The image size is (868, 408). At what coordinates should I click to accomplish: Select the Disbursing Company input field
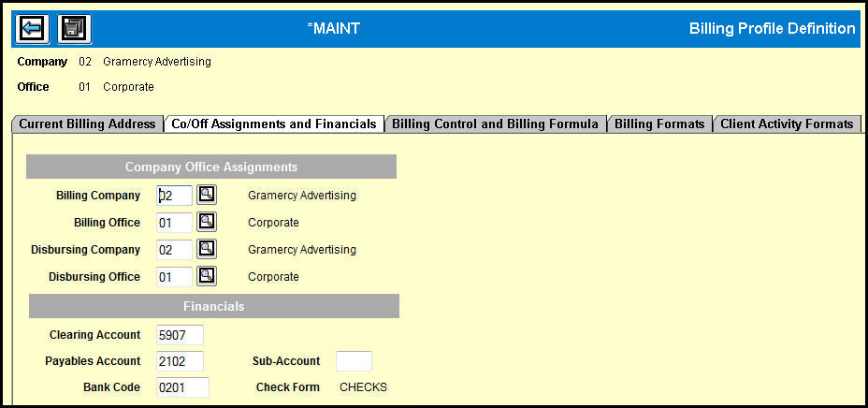coord(174,250)
